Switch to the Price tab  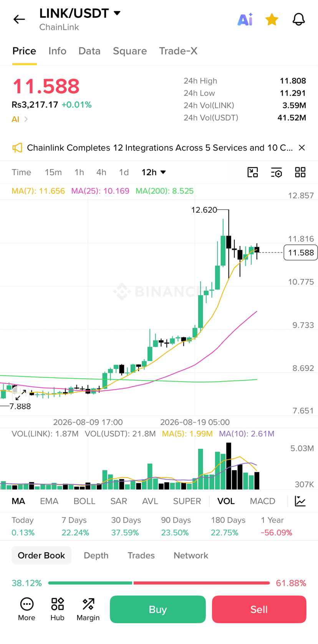24,51
